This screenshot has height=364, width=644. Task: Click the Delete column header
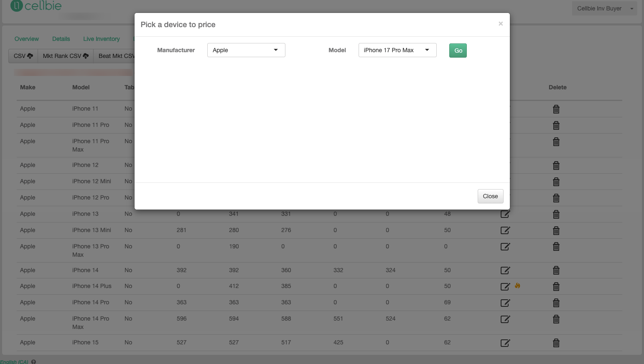point(557,87)
